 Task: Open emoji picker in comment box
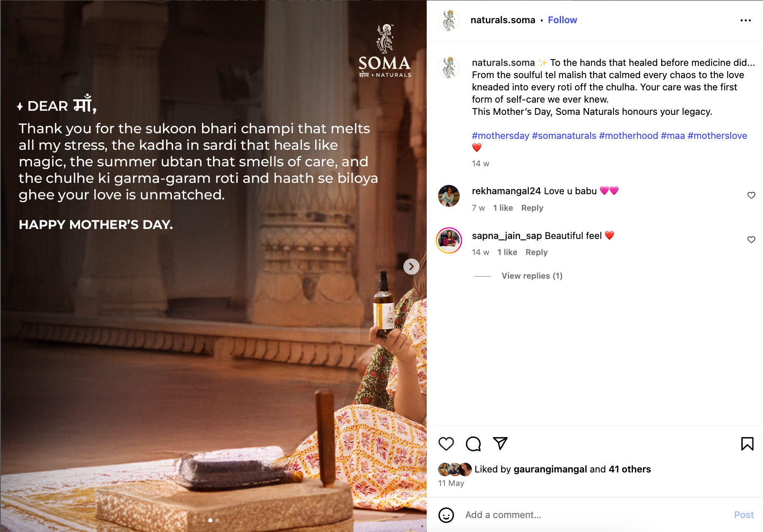pyautogui.click(x=446, y=515)
